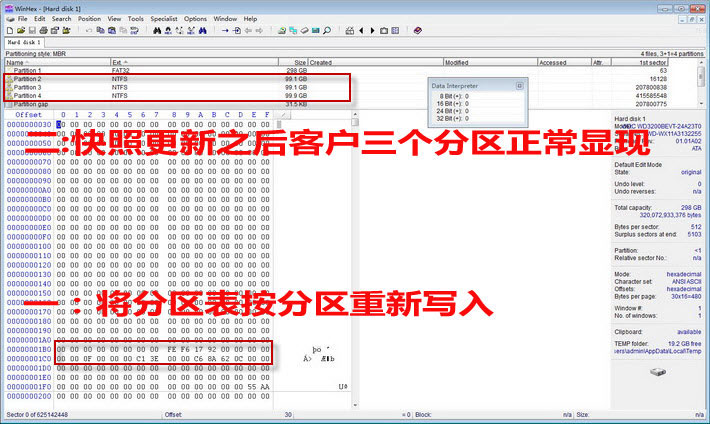This screenshot has width=710, height=424.
Task: Click the 1st sector column header
Action: click(639, 62)
